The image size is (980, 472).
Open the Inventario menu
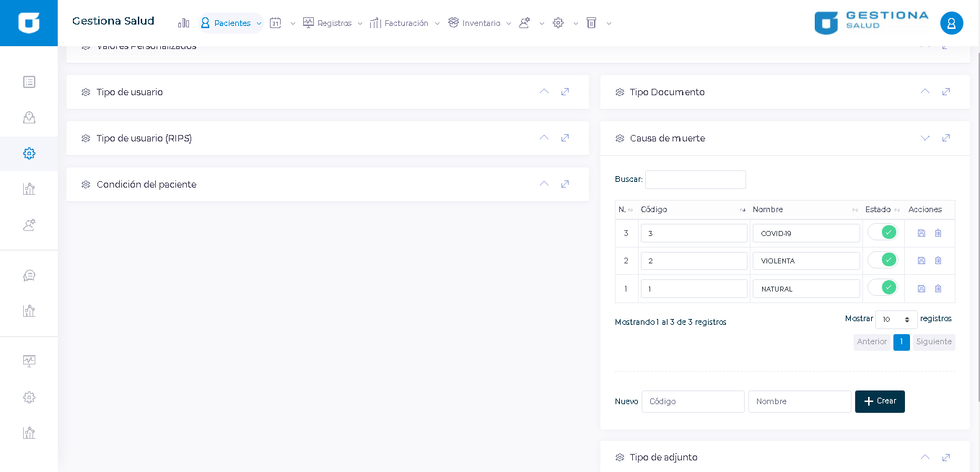[481, 23]
